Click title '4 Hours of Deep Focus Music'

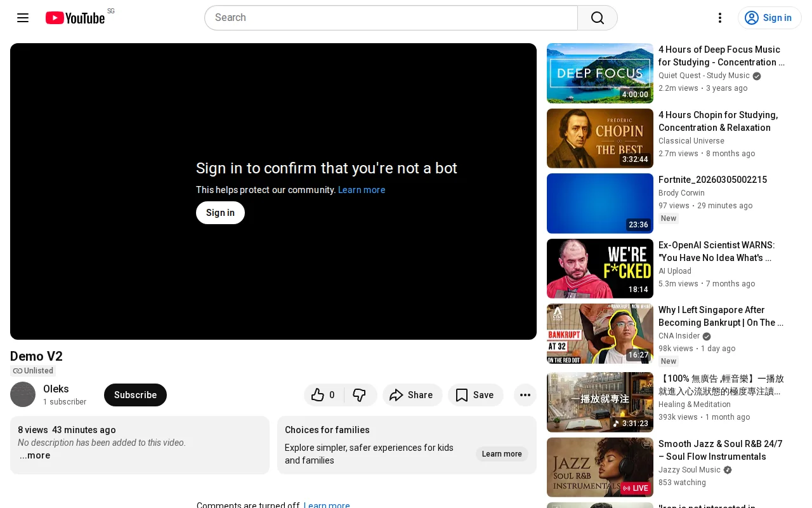coord(722,56)
